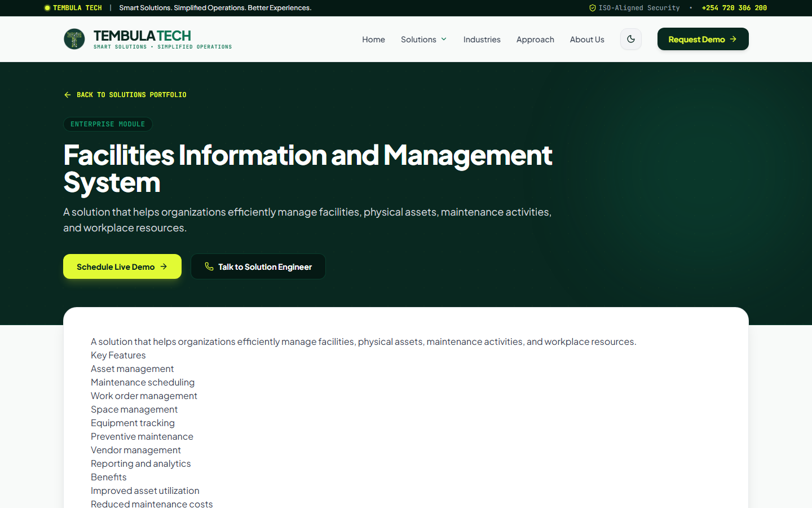Follow the Back to Solutions Portfolio link
This screenshot has height=508, width=812.
click(x=125, y=95)
